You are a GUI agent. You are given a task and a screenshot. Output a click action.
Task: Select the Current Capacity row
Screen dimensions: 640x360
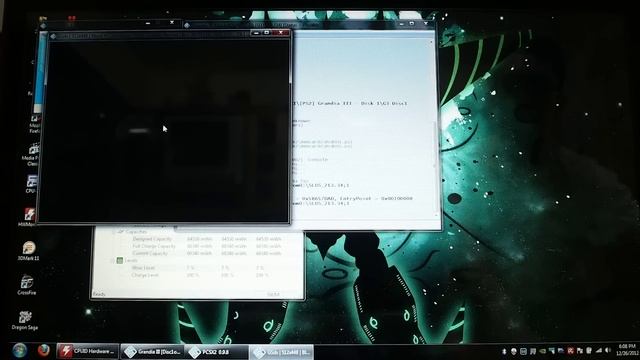click(x=206, y=253)
